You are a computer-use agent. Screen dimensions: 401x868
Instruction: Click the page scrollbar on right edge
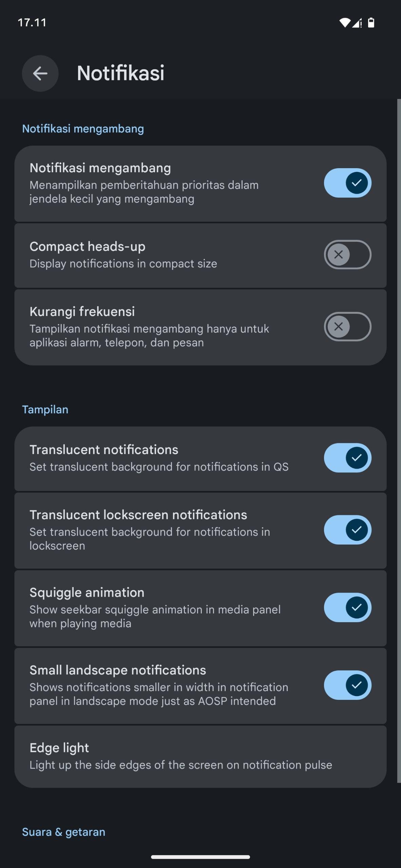pyautogui.click(x=399, y=441)
